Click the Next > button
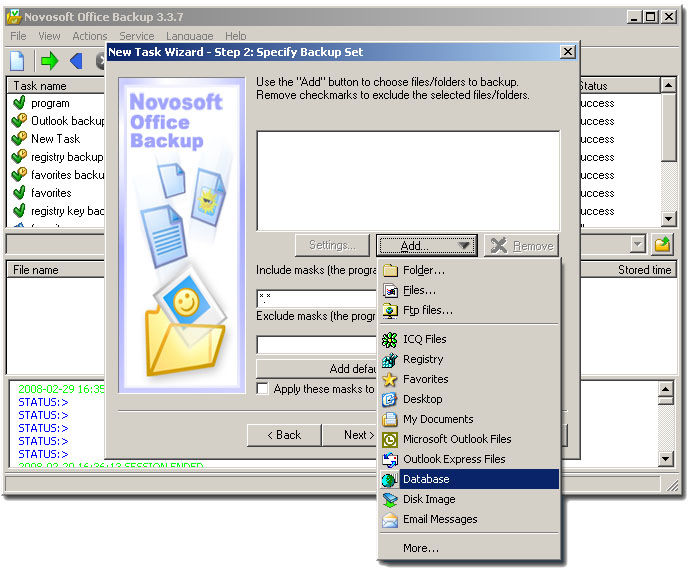Image resolution: width=695 pixels, height=573 pixels. click(x=350, y=435)
